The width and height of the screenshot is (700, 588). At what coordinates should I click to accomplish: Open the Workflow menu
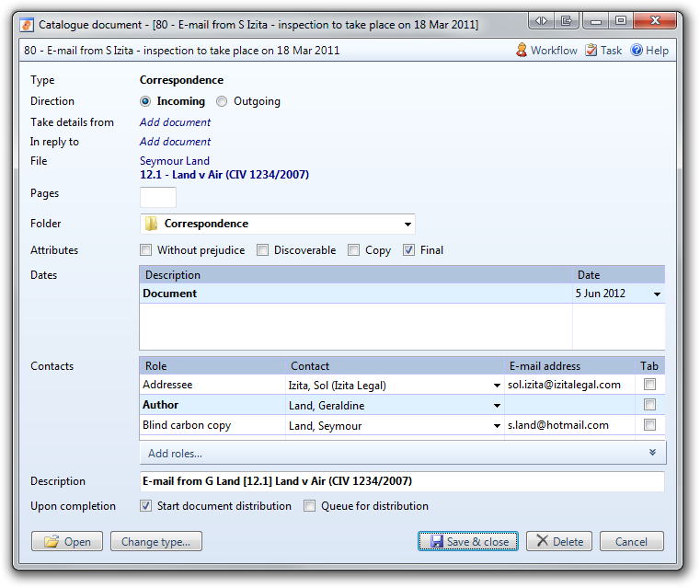546,50
